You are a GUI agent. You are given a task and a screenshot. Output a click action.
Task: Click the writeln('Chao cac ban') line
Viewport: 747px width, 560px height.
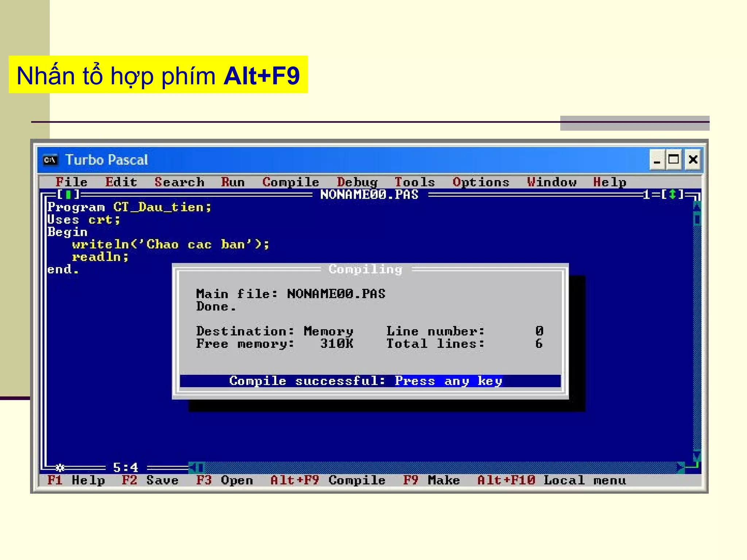[171, 244]
